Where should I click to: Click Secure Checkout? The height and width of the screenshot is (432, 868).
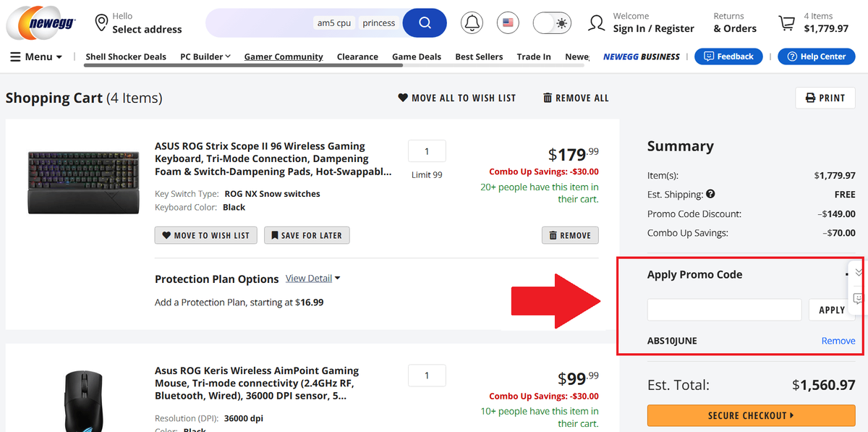[x=751, y=415]
